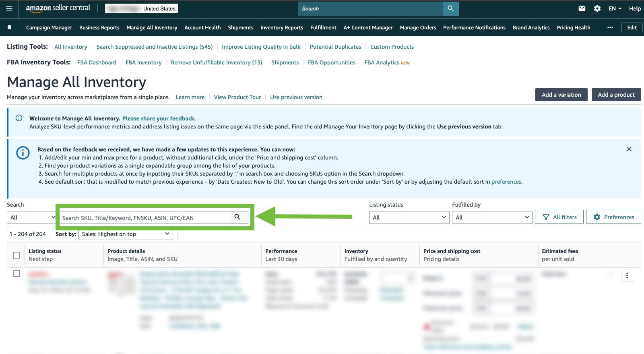This screenshot has width=644, height=354.
Task: Open the Preferences button
Action: tap(613, 217)
